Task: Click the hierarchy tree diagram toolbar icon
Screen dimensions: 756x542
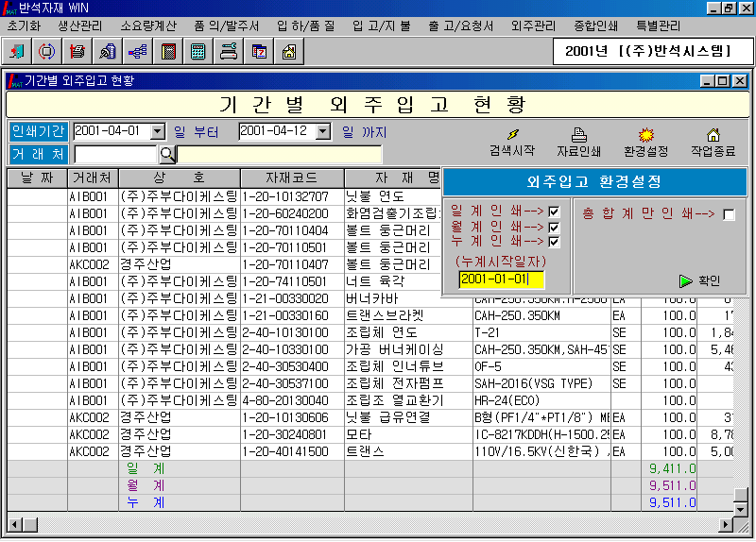Action: (x=137, y=51)
